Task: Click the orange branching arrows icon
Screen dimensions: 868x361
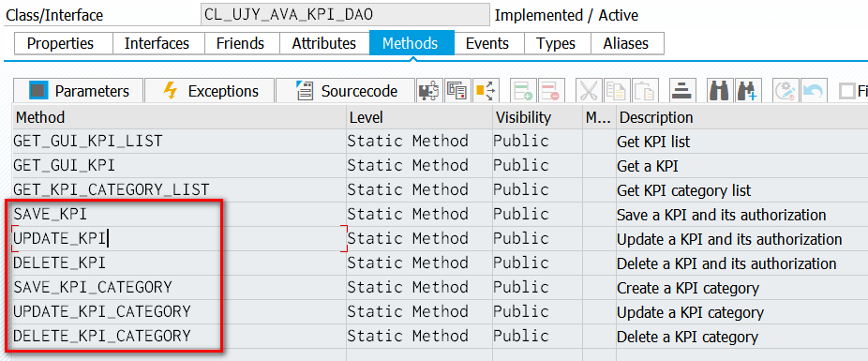Action: 484,91
